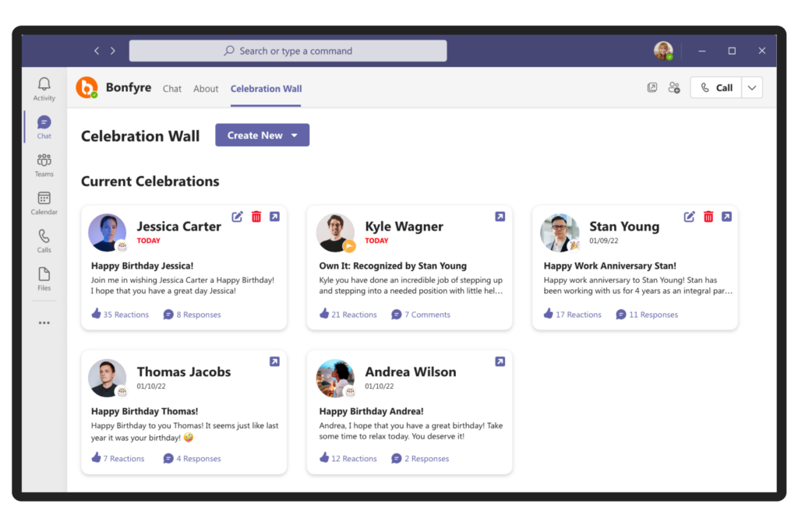Click the pop-out chat icon beside Call
The width and height of the screenshot is (798, 532).
coord(652,88)
